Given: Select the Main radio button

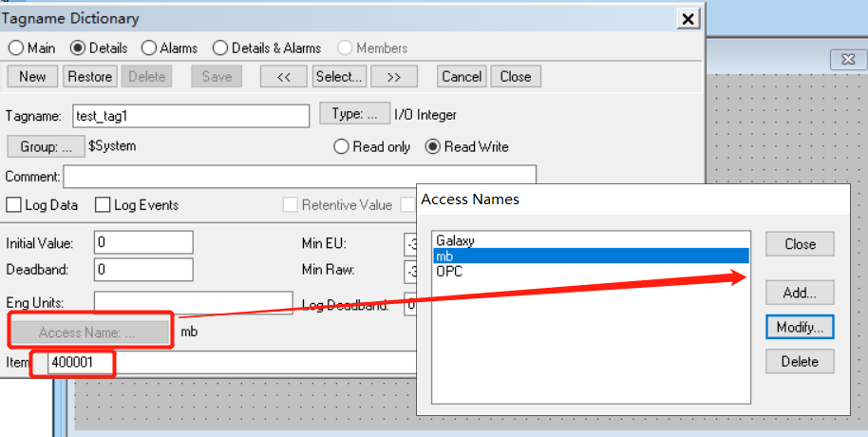Looking at the screenshot, I should tap(16, 48).
